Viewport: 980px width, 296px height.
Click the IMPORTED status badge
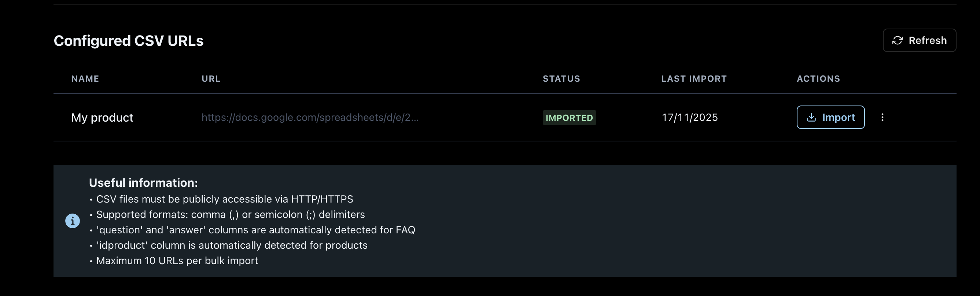tap(570, 118)
